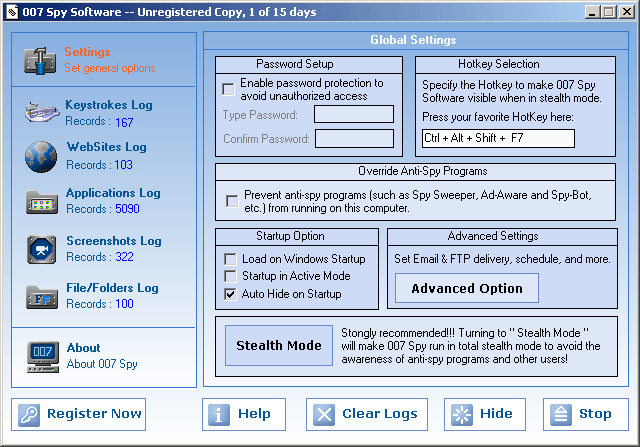
Task: Click the Global Settings header
Action: point(413,40)
